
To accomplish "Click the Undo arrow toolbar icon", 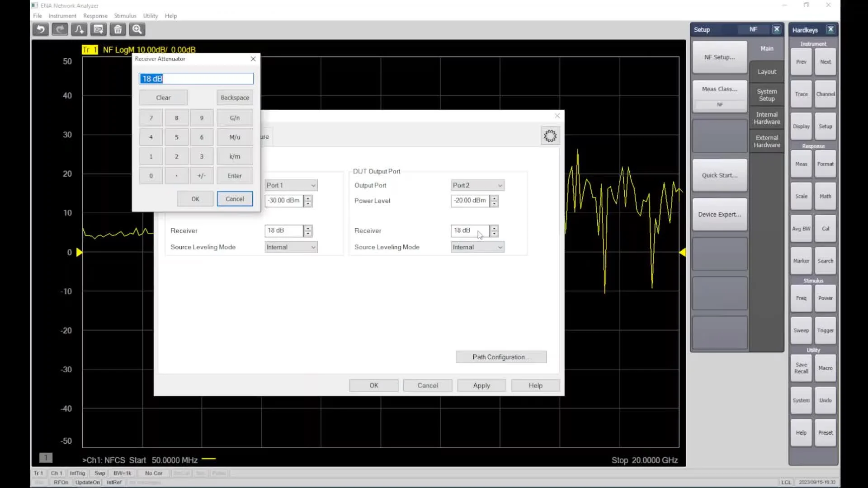I will [41, 30].
